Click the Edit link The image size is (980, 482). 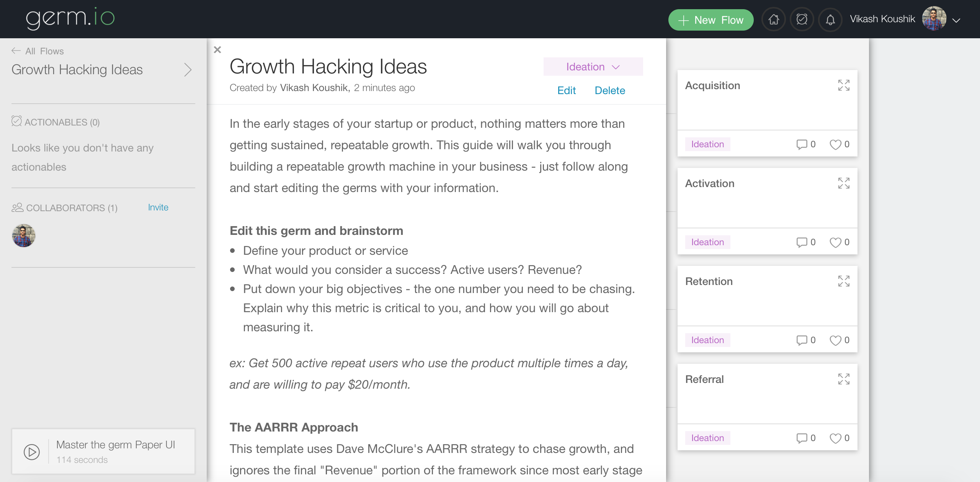pos(566,91)
